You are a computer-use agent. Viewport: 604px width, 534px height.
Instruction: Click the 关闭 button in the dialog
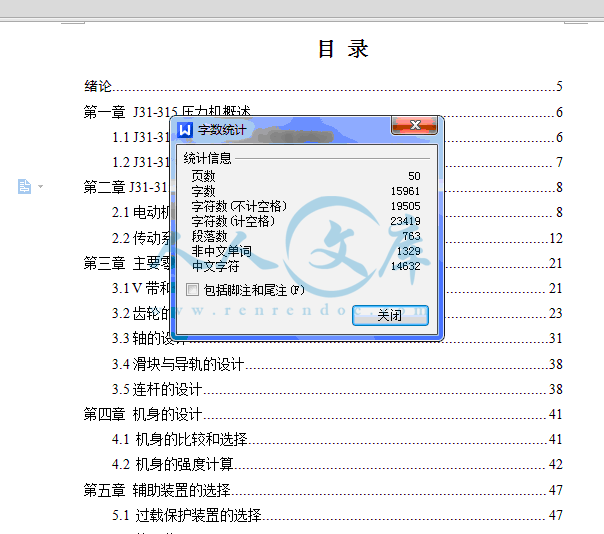point(390,316)
